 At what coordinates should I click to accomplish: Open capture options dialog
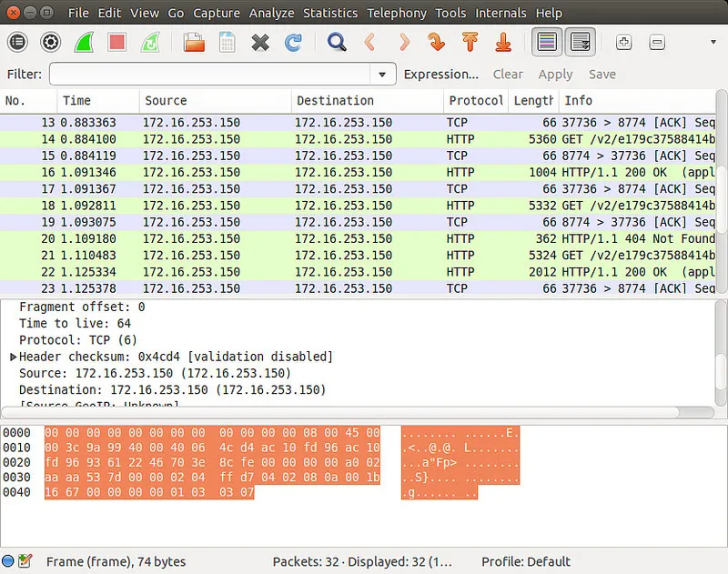(x=50, y=42)
